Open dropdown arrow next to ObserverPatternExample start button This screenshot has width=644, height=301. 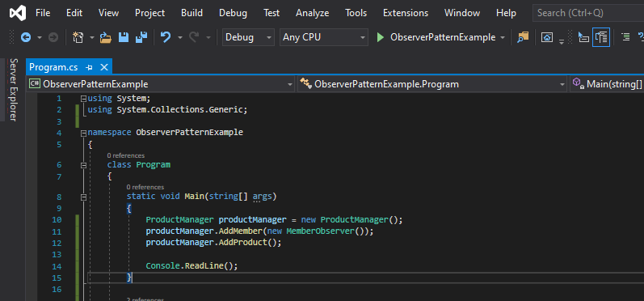503,38
